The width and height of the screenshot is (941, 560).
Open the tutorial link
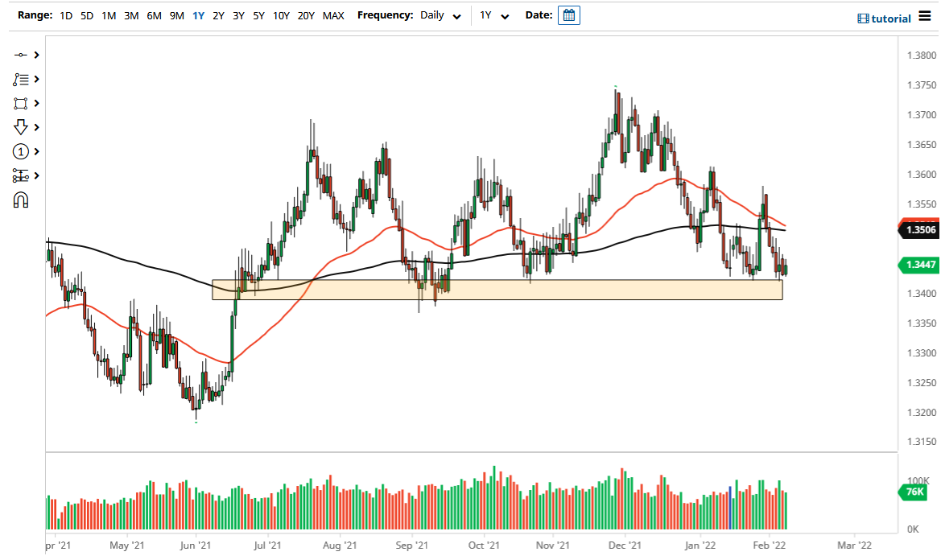884,18
